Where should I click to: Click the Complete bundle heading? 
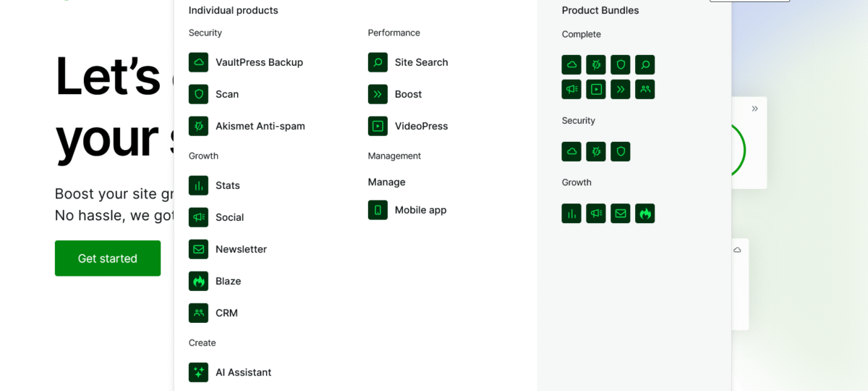[x=581, y=35]
